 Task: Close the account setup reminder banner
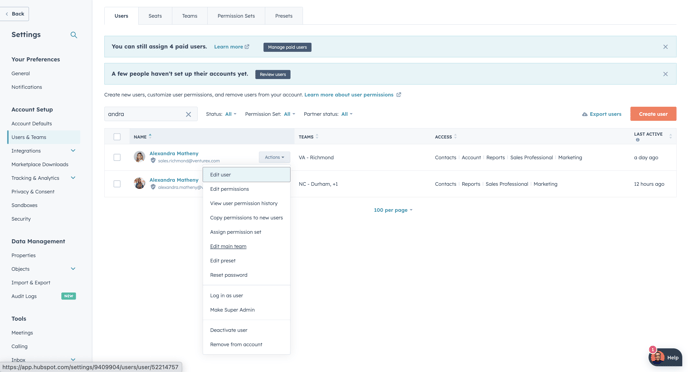pos(665,74)
